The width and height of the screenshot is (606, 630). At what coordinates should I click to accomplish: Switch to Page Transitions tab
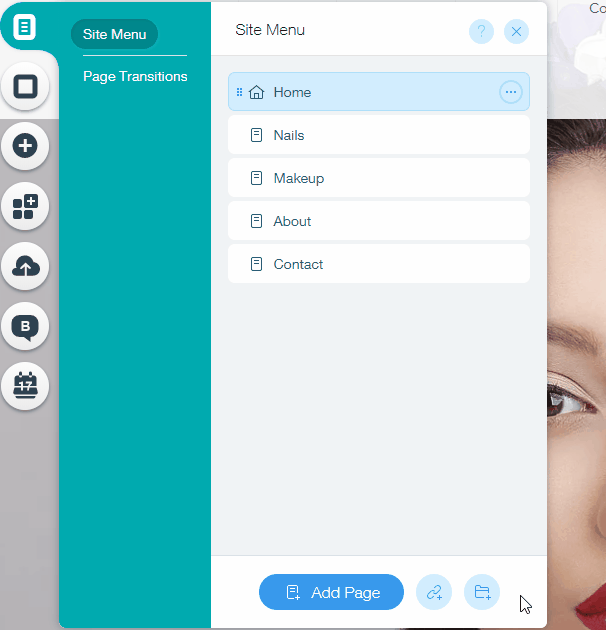(x=135, y=76)
